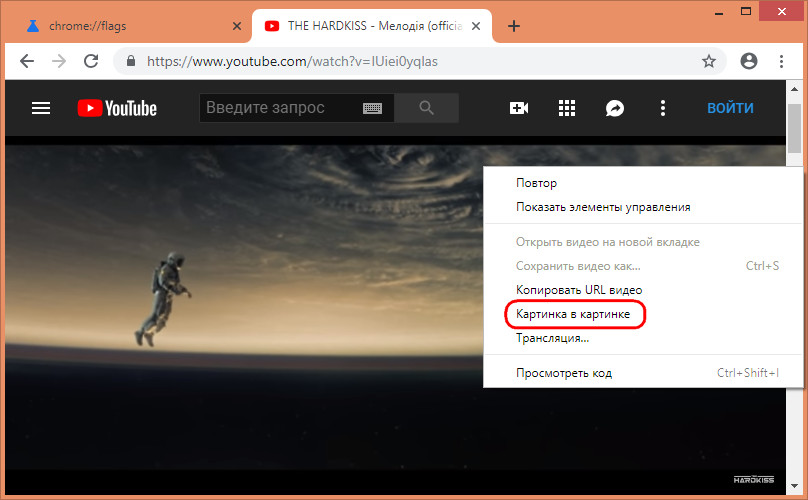Click the page scrollbar up arrow
The height and width of the screenshot is (500, 808).
tap(794, 89)
